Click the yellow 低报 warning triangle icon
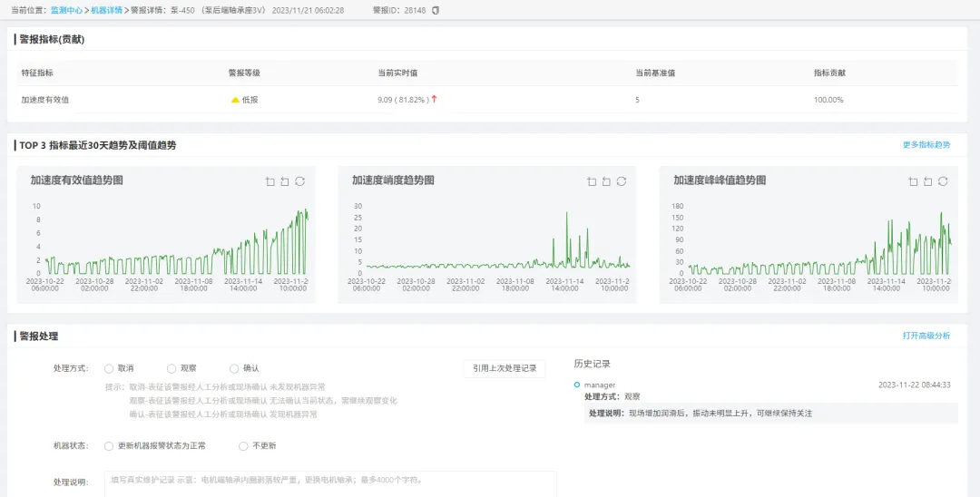 pyautogui.click(x=235, y=100)
